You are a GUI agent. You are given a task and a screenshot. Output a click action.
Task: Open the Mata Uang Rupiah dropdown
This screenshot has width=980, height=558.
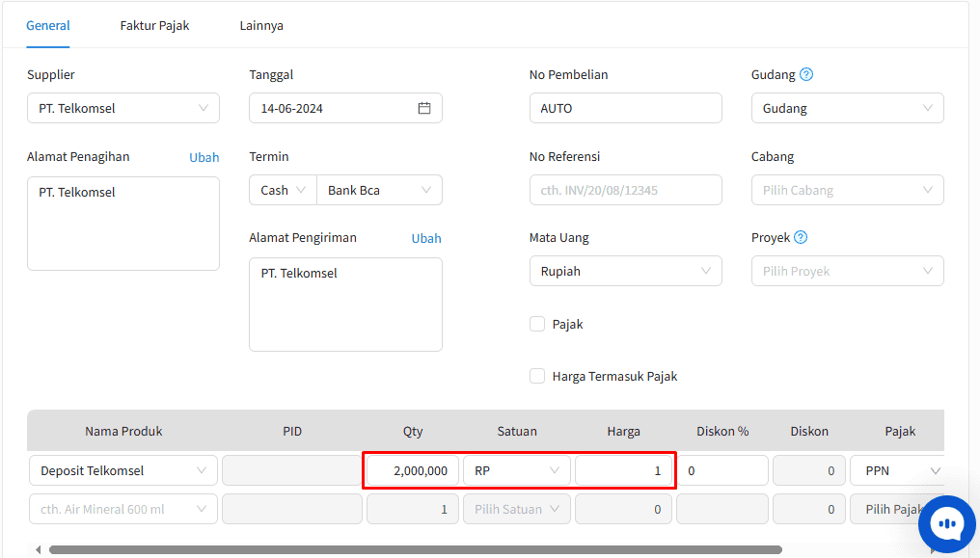[x=625, y=271]
